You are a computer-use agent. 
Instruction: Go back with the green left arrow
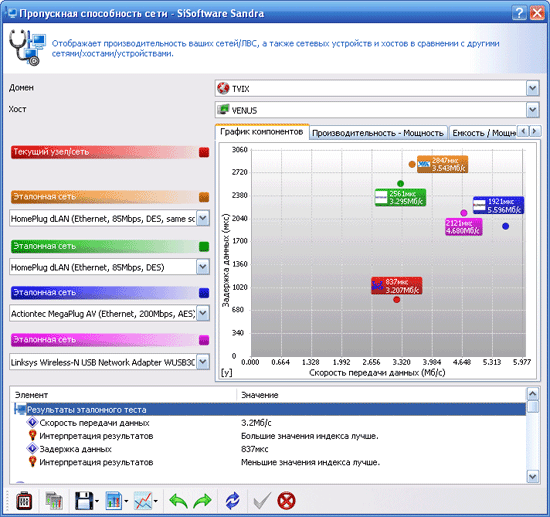pos(178,501)
